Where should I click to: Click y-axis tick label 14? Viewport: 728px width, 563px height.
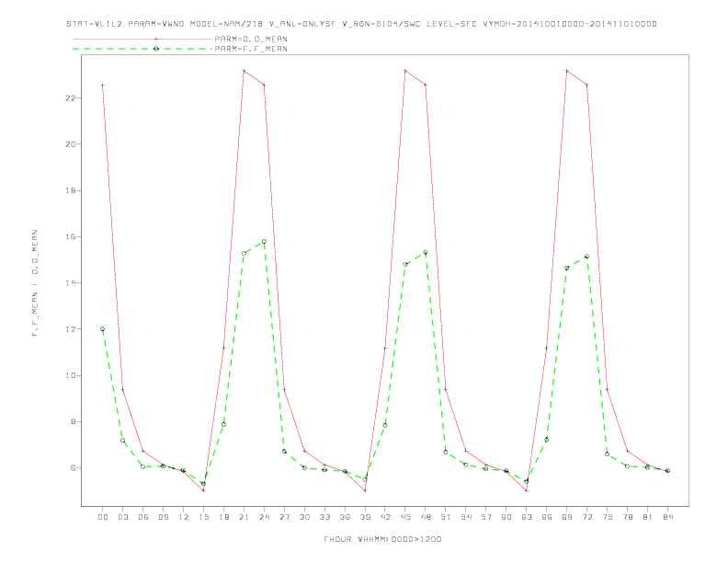tap(71, 282)
